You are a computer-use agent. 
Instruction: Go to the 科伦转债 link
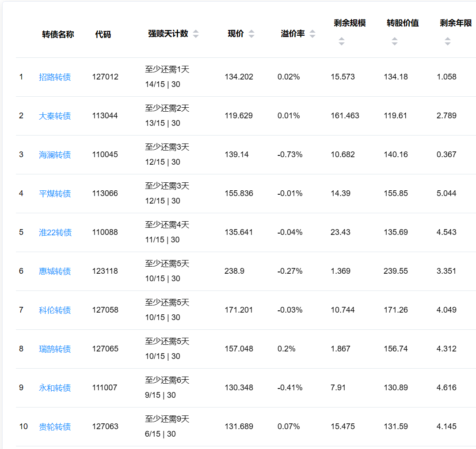pyautogui.click(x=55, y=310)
